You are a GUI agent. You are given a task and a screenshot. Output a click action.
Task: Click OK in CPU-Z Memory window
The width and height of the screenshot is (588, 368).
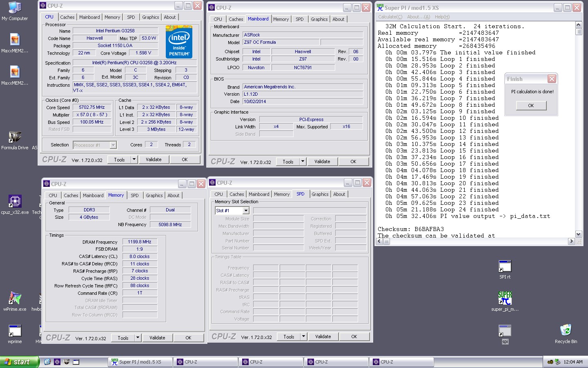click(188, 338)
